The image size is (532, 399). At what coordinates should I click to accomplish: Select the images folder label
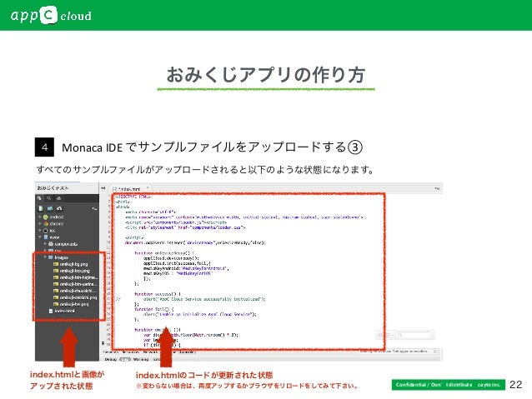[x=62, y=257]
